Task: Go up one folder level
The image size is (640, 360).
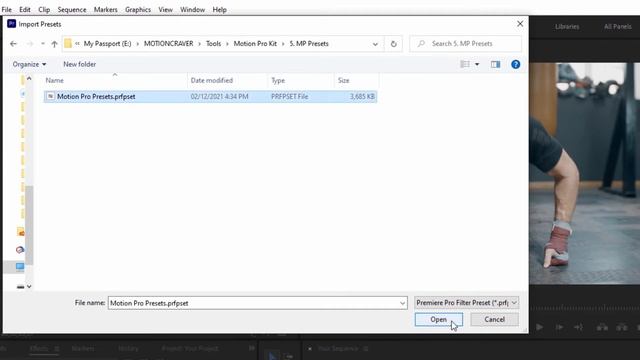Action: point(54,44)
